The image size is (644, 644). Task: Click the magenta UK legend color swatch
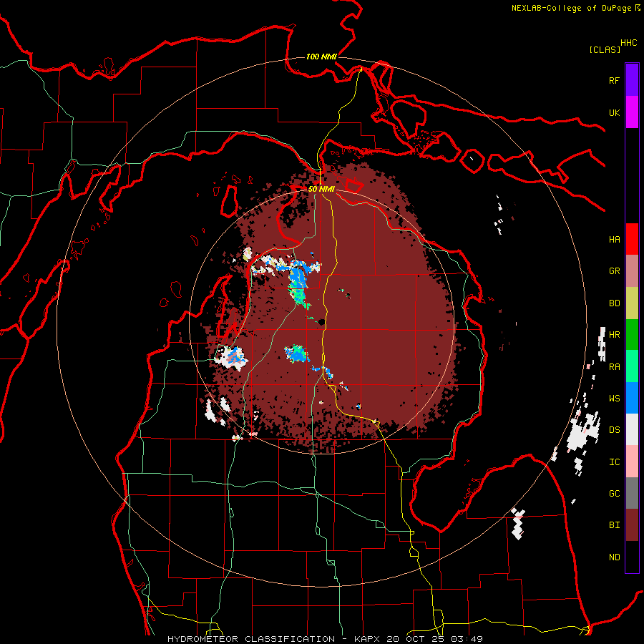(632, 112)
